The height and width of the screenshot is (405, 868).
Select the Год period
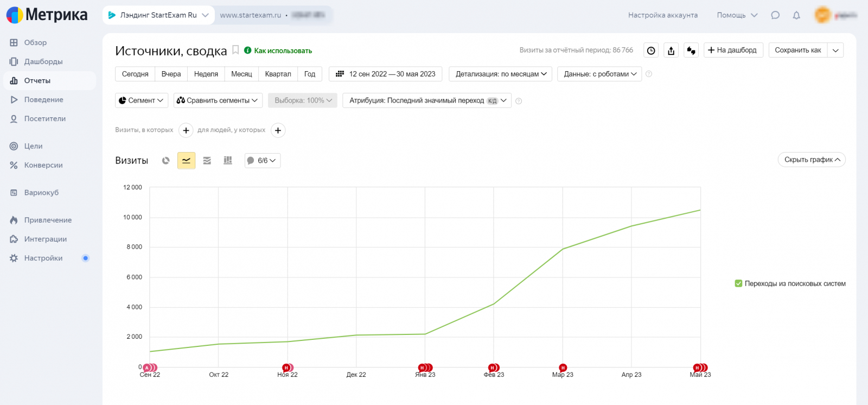pos(310,74)
